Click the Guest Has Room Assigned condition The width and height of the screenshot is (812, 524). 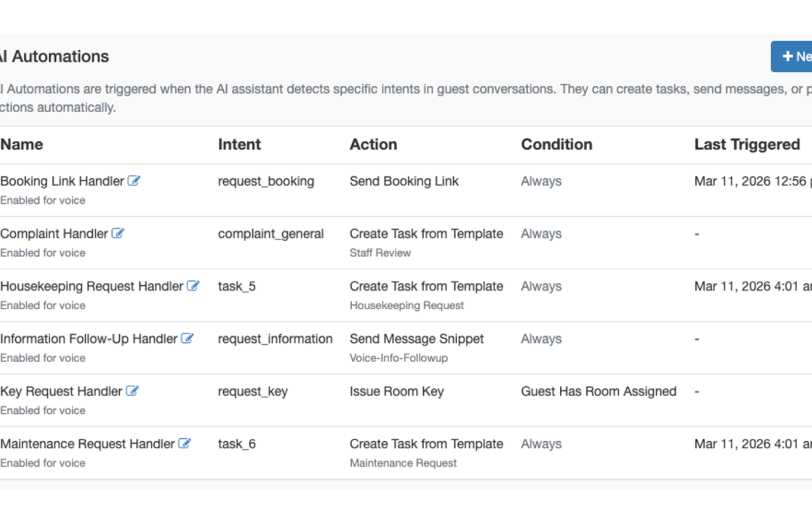click(598, 391)
